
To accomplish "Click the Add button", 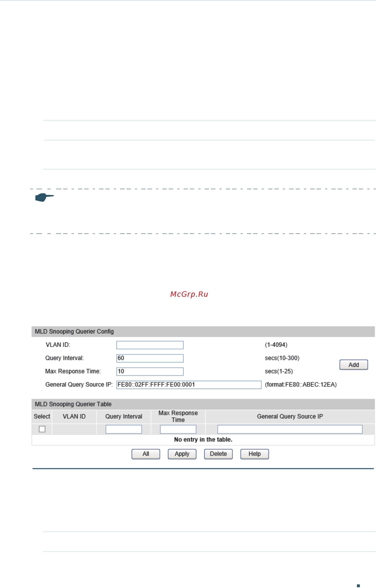I will 354,365.
